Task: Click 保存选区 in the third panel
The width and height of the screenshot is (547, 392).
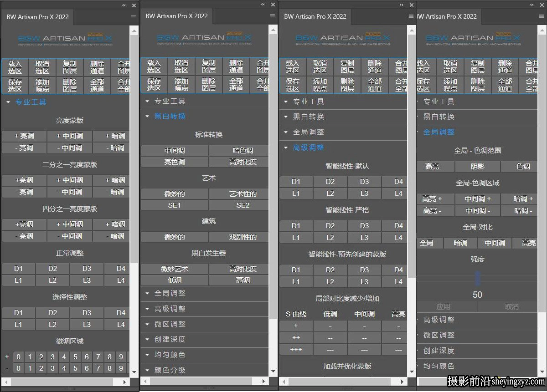Action: [292, 85]
